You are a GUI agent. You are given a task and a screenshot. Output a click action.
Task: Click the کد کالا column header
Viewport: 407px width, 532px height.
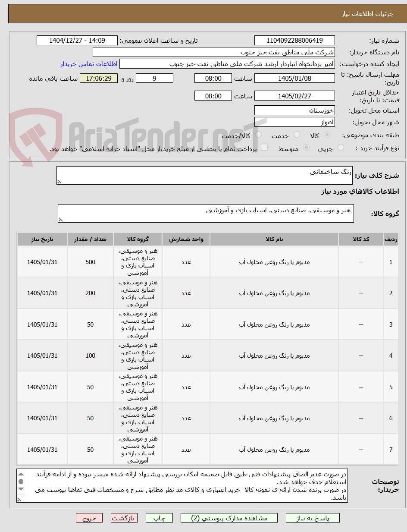tap(361, 239)
